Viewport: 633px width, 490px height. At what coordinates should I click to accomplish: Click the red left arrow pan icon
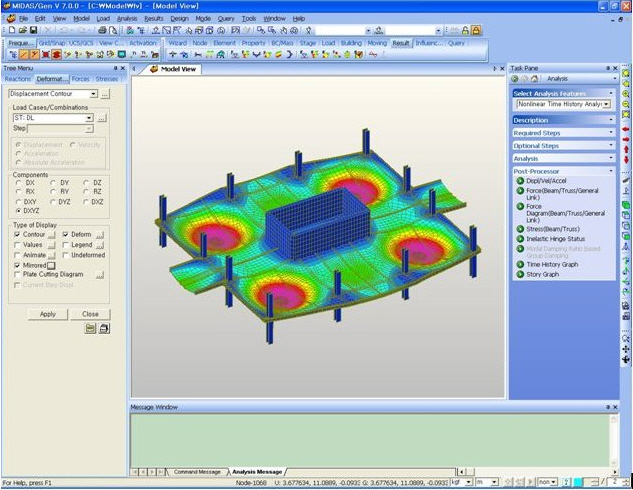point(626,129)
